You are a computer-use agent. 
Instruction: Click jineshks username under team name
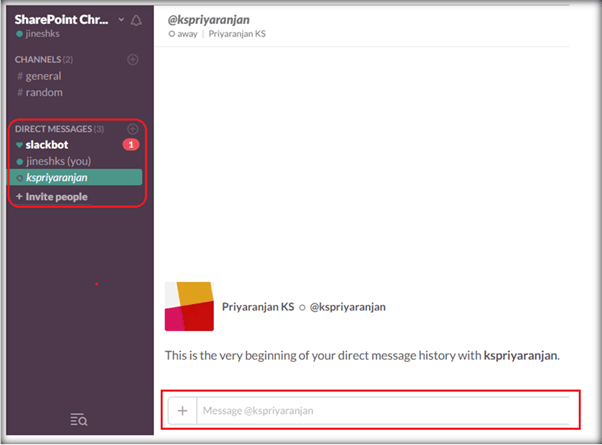tap(42, 34)
